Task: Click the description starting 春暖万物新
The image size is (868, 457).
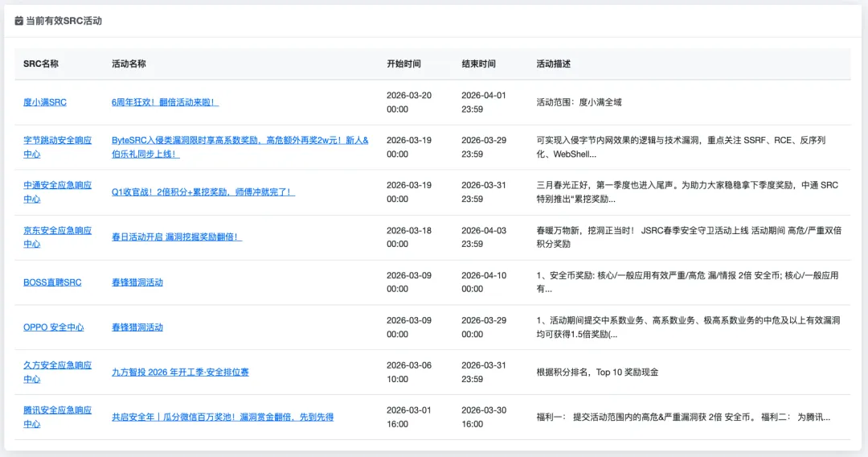Action: click(690, 237)
